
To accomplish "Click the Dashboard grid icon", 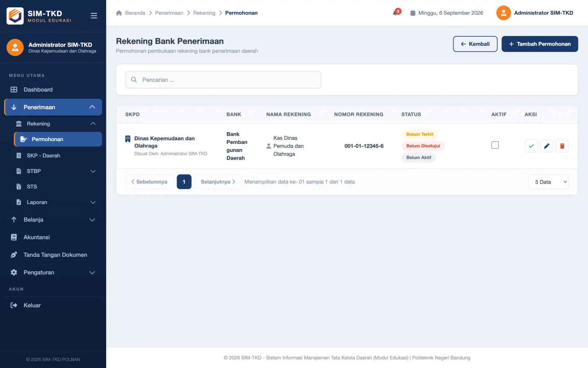I will pos(14,89).
